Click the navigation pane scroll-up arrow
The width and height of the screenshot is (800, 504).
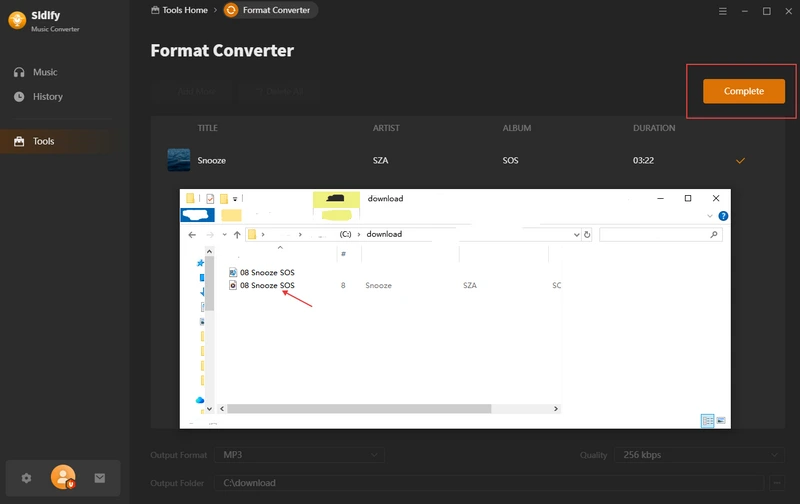(x=209, y=251)
